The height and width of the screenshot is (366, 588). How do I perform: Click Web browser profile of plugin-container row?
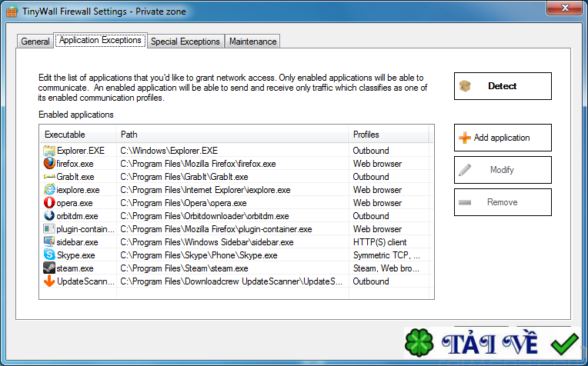click(377, 229)
